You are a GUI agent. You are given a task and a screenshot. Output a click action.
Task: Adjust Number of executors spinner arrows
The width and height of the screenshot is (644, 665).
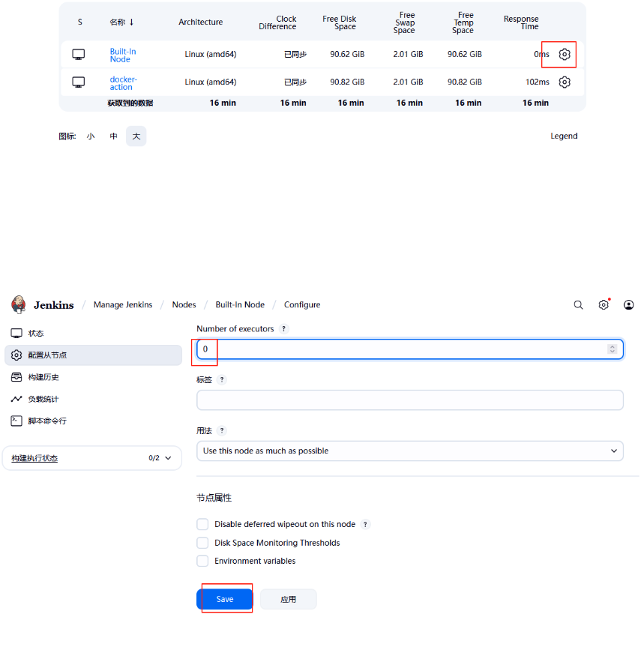[x=612, y=349]
